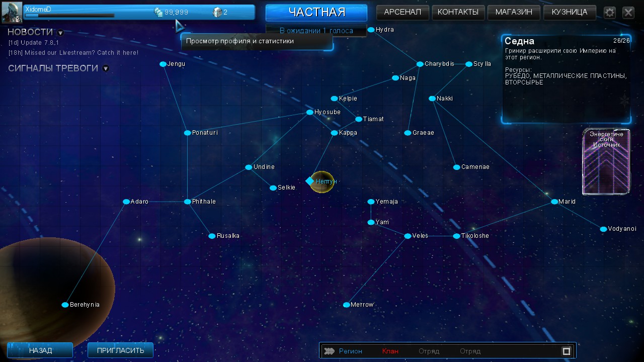Select the Yemaja mission node
The image size is (644, 362).
pyautogui.click(x=371, y=202)
